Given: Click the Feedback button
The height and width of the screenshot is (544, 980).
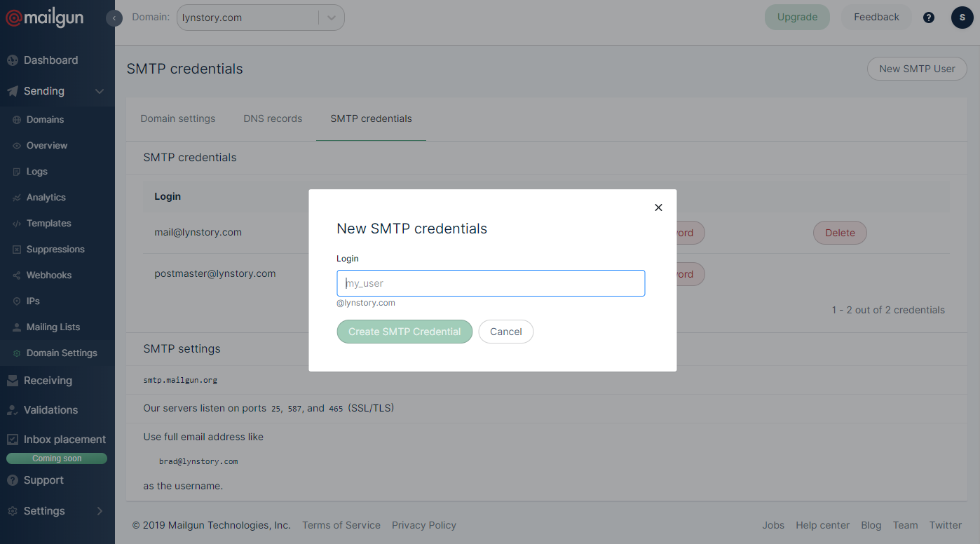Looking at the screenshot, I should tap(876, 18).
